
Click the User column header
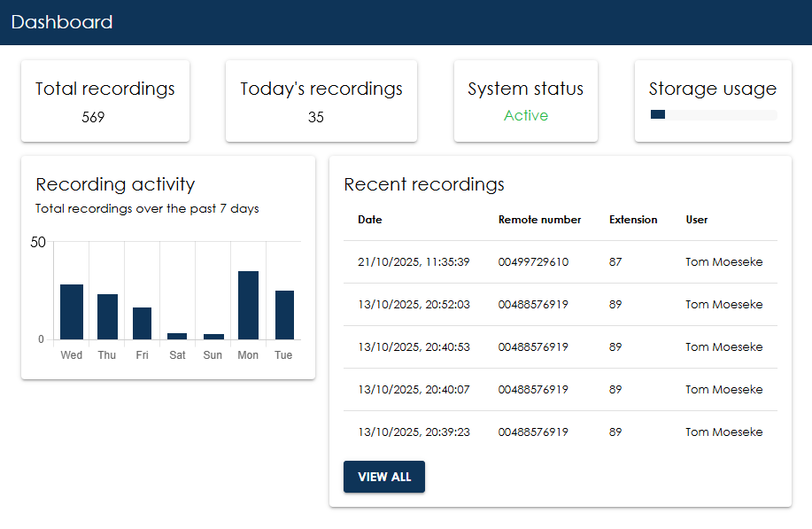pyautogui.click(x=696, y=220)
